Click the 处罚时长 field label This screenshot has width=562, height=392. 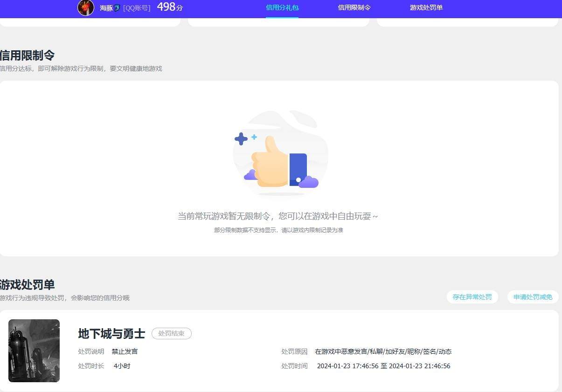[91, 366]
